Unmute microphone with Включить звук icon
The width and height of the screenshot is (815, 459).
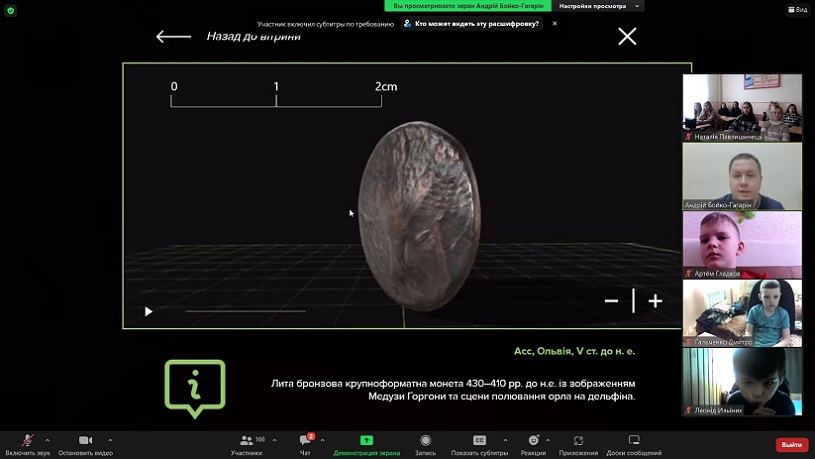pos(28,441)
